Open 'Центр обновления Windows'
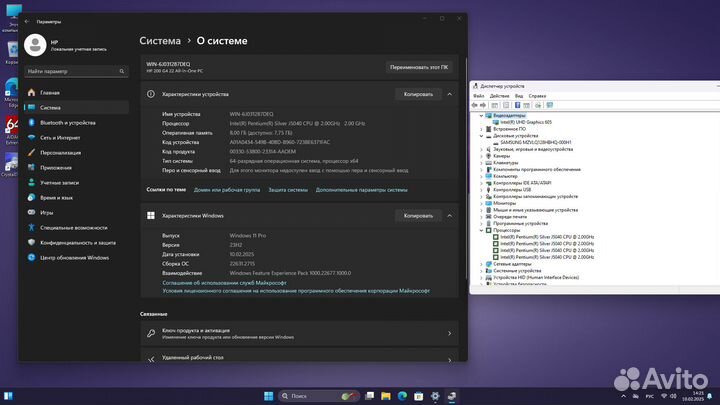Image resolution: width=720 pixels, height=405 pixels. click(x=74, y=258)
